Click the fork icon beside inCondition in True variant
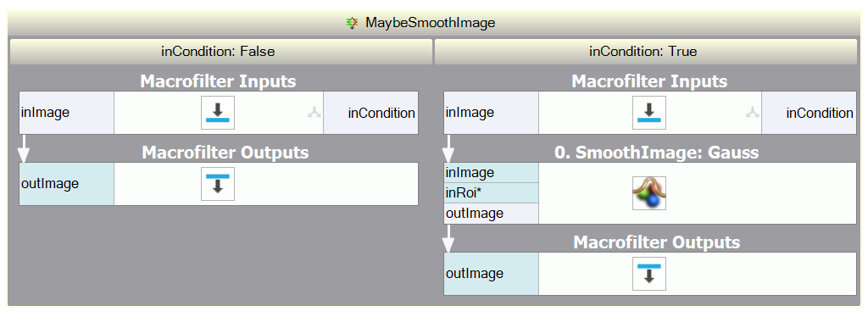 752,113
